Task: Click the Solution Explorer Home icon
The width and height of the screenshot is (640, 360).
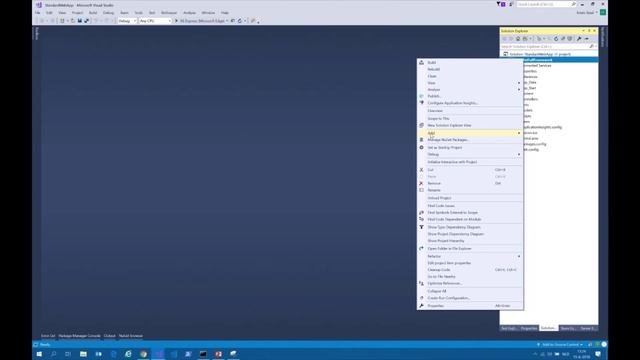Action: click(x=518, y=39)
